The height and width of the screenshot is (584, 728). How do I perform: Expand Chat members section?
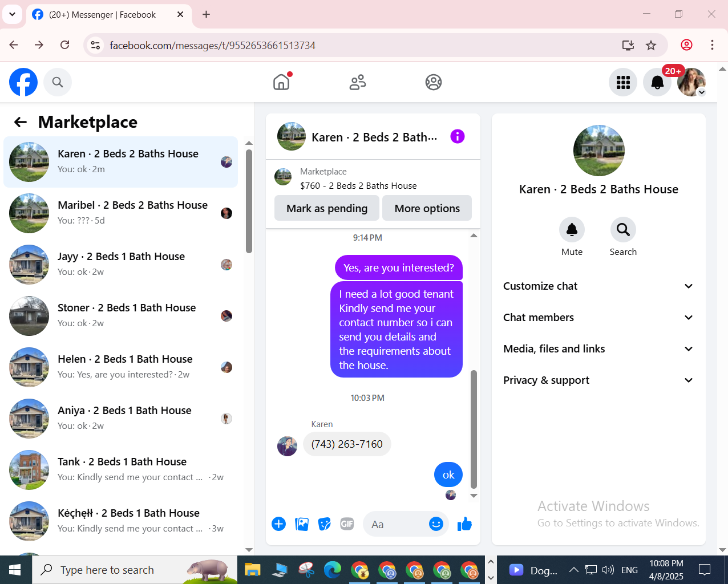(598, 318)
